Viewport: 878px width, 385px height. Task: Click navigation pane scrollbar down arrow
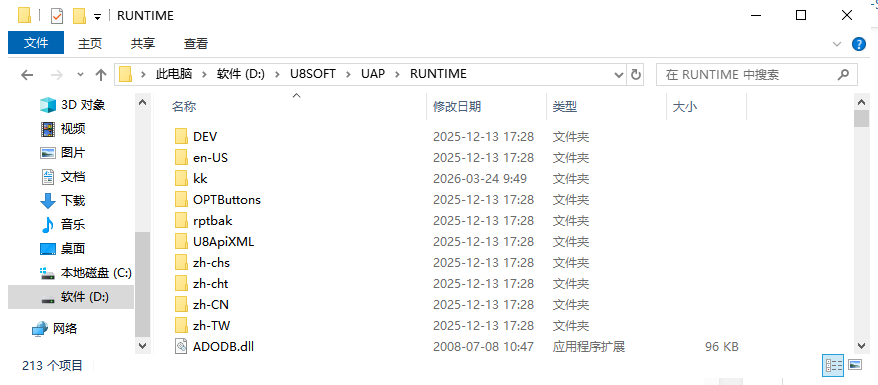pyautogui.click(x=142, y=346)
